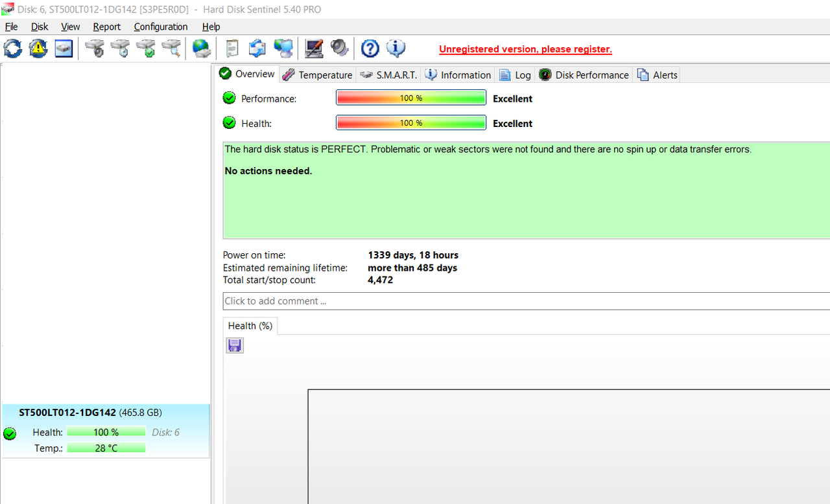
Task: Click the blue info bubble About icon
Action: 396,48
